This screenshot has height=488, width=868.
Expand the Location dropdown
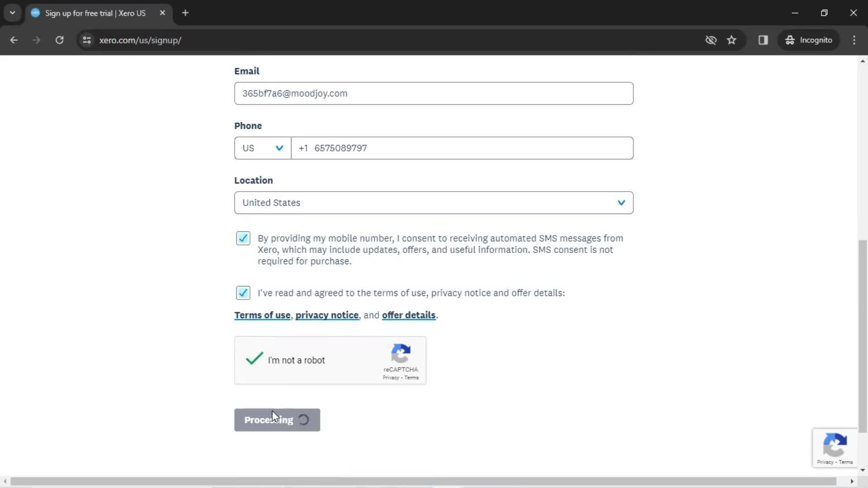pyautogui.click(x=434, y=203)
